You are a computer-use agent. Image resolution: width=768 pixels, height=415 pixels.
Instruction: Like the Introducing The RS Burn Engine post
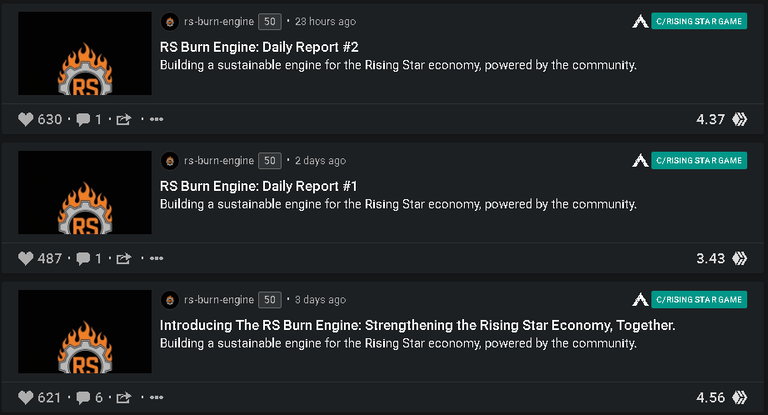click(25, 397)
